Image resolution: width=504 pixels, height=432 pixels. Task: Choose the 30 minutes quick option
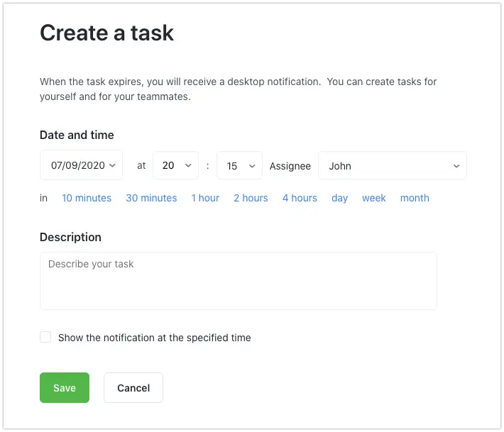(151, 198)
